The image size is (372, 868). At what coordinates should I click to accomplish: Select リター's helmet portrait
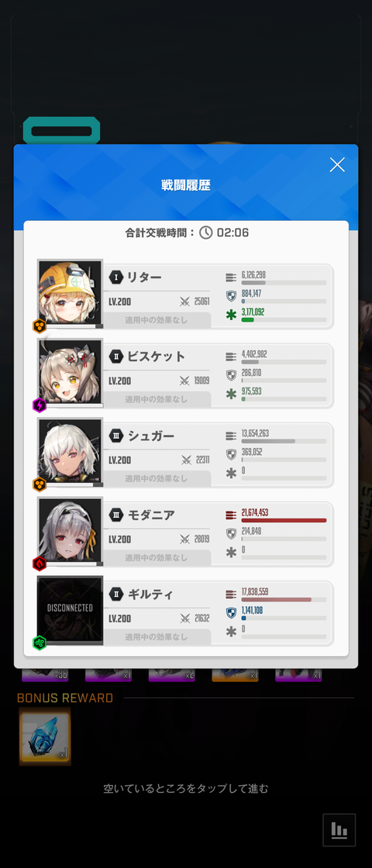coord(70,293)
